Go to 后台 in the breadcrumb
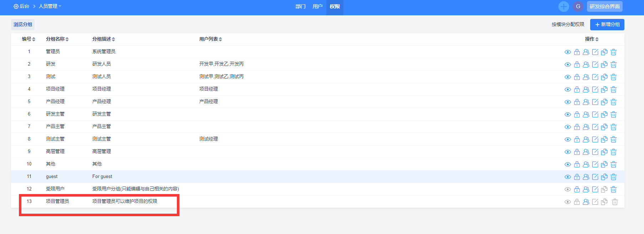Viewport: 644px width, 234px height. pyautogui.click(x=21, y=6)
